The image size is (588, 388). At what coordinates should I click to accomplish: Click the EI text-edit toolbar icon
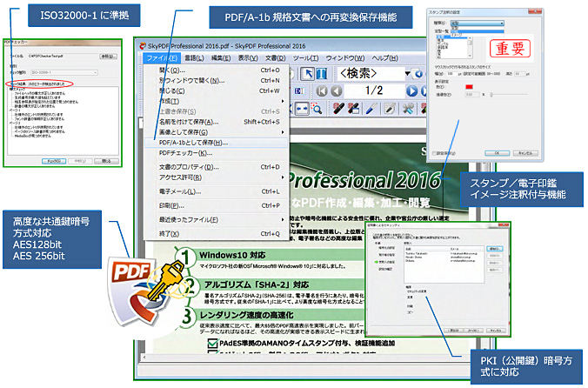click(x=299, y=90)
